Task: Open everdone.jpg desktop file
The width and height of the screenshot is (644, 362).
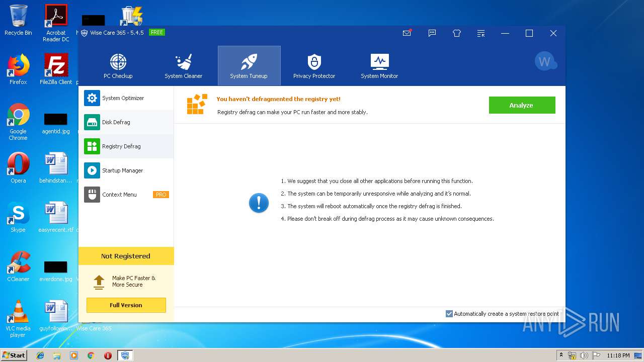Action: click(x=56, y=271)
